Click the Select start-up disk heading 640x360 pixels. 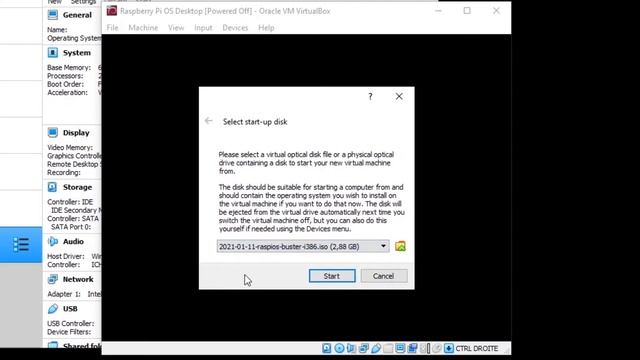pos(255,122)
